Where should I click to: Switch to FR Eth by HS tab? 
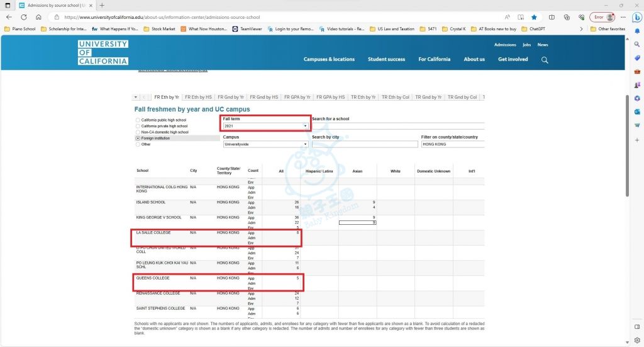198,97
